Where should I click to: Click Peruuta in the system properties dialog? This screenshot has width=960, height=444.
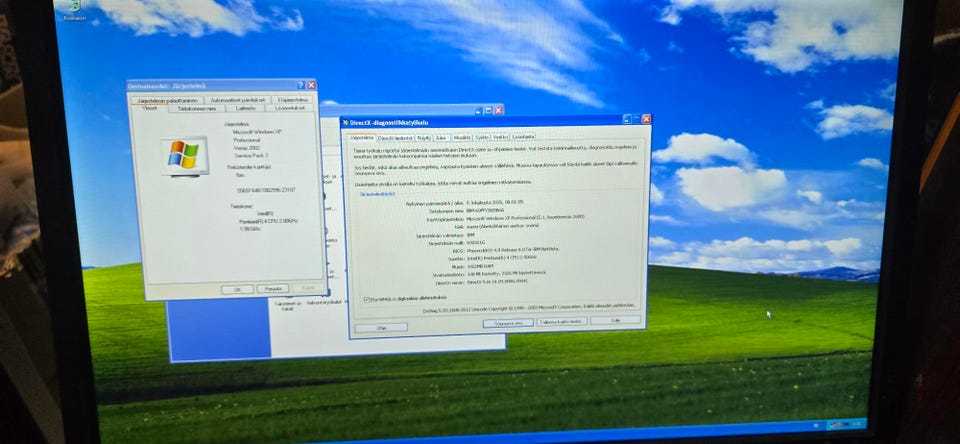tap(272, 288)
